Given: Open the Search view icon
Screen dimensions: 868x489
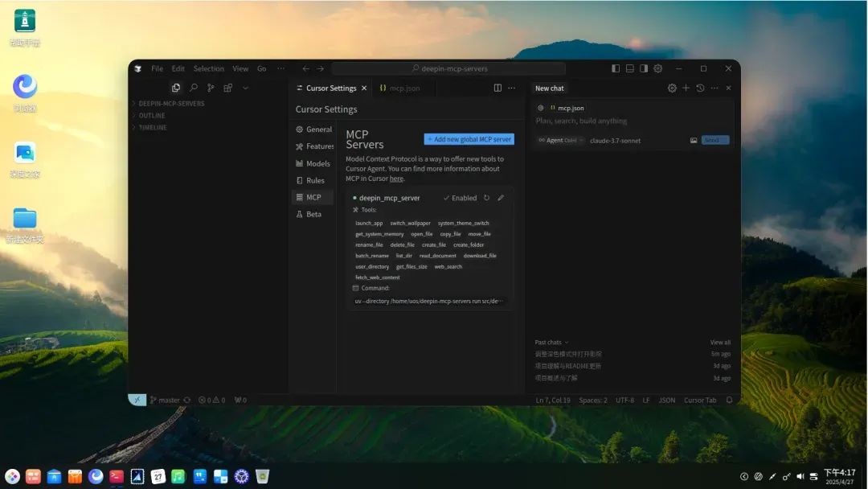Looking at the screenshot, I should click(x=193, y=88).
